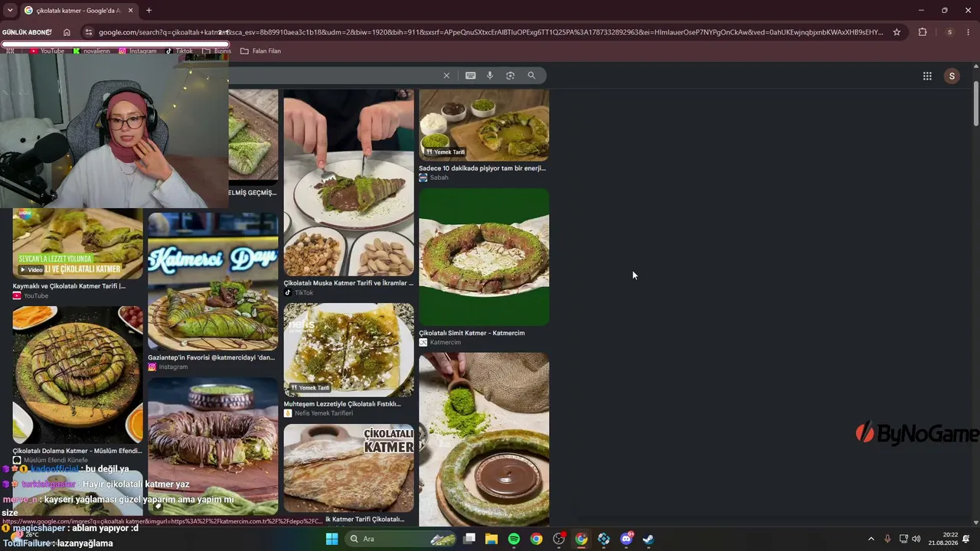This screenshot has width=980, height=551.
Task: Close the çikolatalı katmer tab
Action: [130, 11]
